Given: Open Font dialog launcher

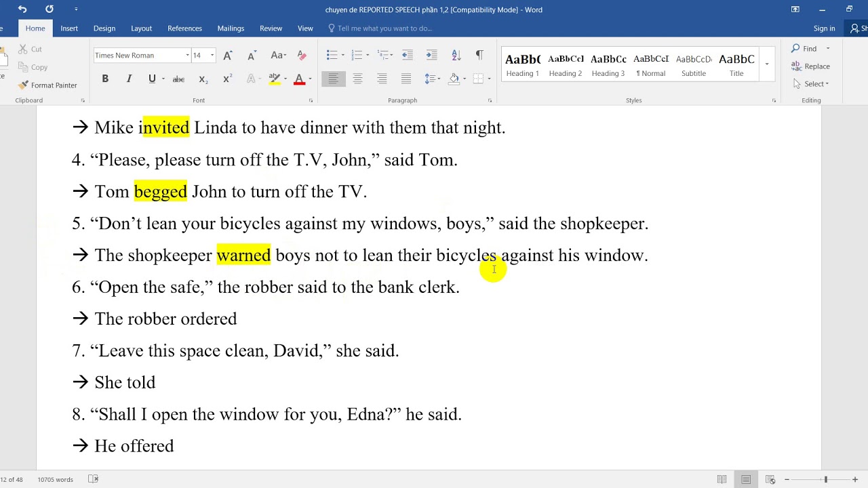Looking at the screenshot, I should pyautogui.click(x=311, y=100).
